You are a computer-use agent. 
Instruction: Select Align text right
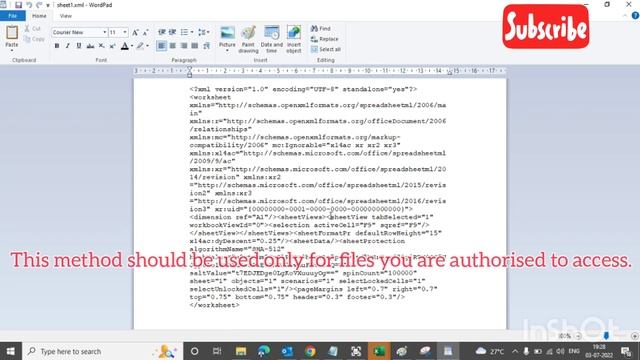tap(184, 46)
